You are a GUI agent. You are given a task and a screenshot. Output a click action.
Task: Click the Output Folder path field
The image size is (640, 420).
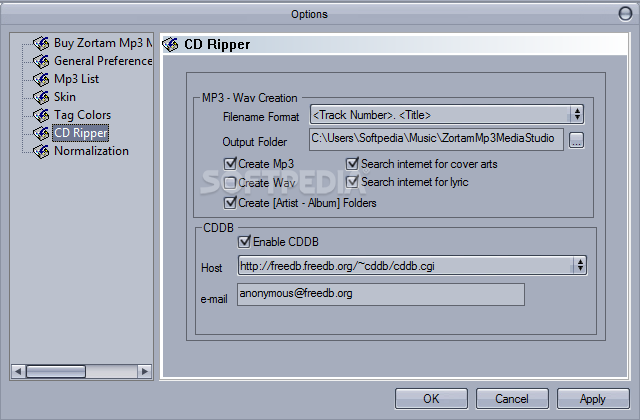coord(436,139)
